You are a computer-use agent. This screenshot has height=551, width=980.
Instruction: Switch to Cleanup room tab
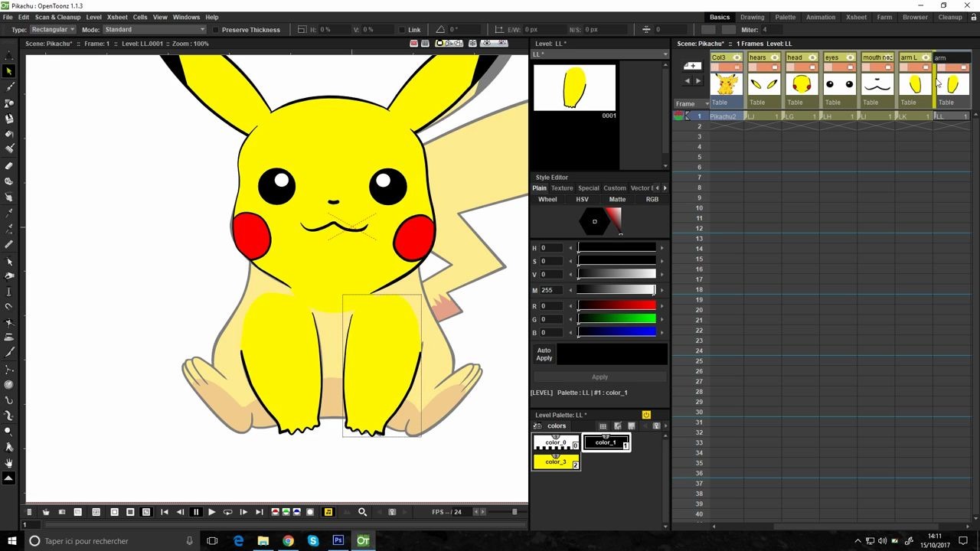[x=950, y=17]
